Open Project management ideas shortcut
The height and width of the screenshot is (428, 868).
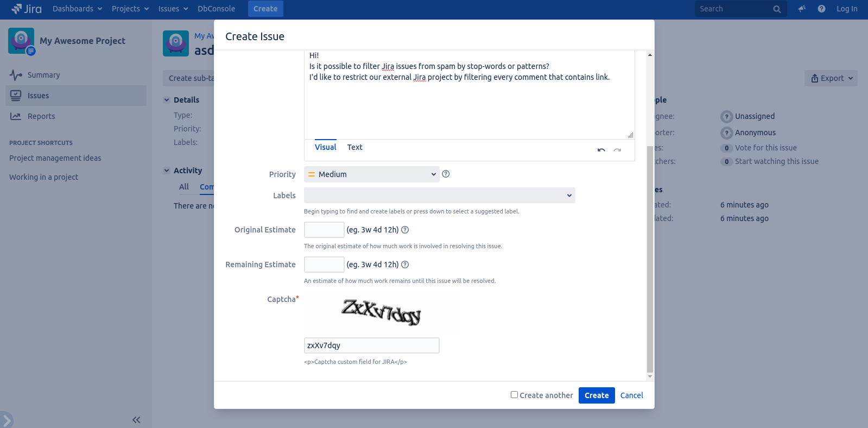pos(55,158)
